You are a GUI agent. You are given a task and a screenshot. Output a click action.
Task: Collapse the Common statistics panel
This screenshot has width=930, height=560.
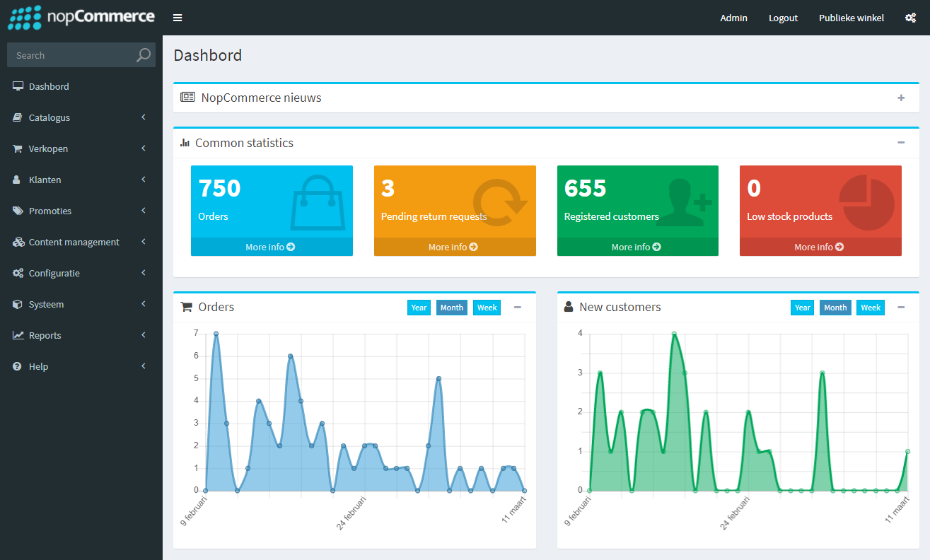click(x=901, y=142)
